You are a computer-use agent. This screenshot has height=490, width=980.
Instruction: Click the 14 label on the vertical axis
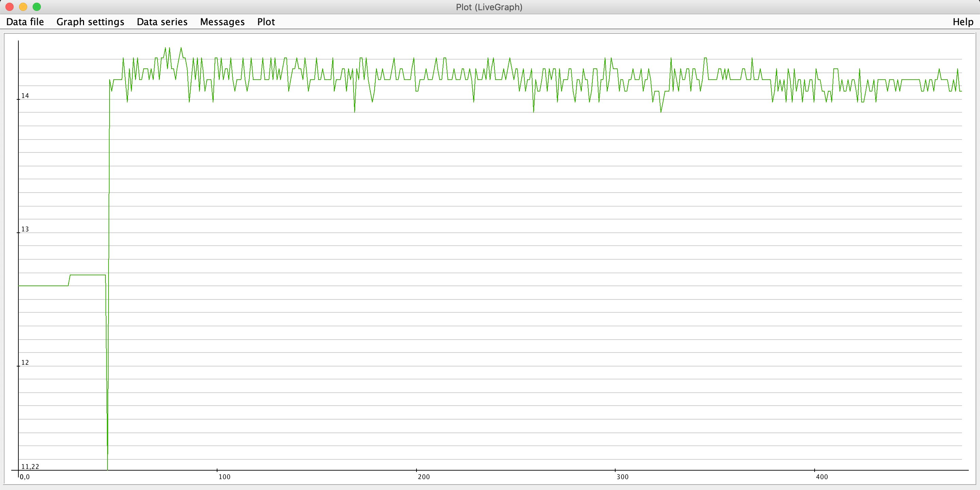[x=25, y=96]
